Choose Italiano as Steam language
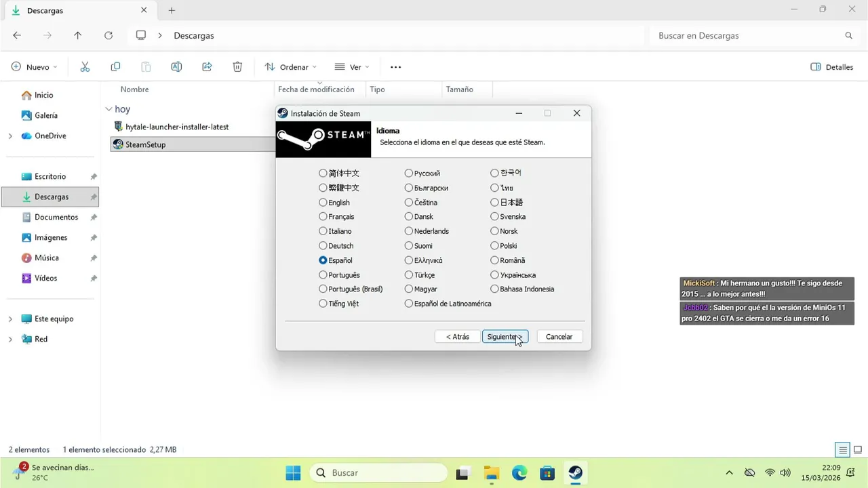868x488 pixels. pyautogui.click(x=323, y=231)
